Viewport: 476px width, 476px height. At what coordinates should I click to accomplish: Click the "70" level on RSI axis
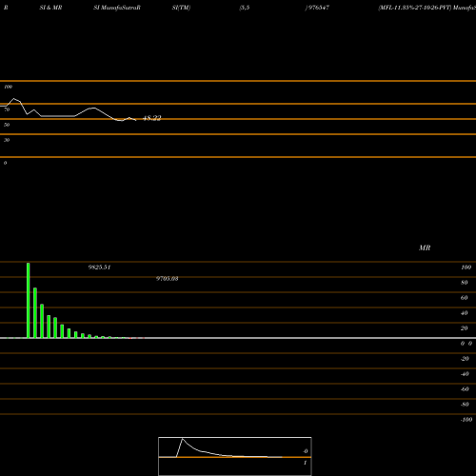tap(7, 109)
